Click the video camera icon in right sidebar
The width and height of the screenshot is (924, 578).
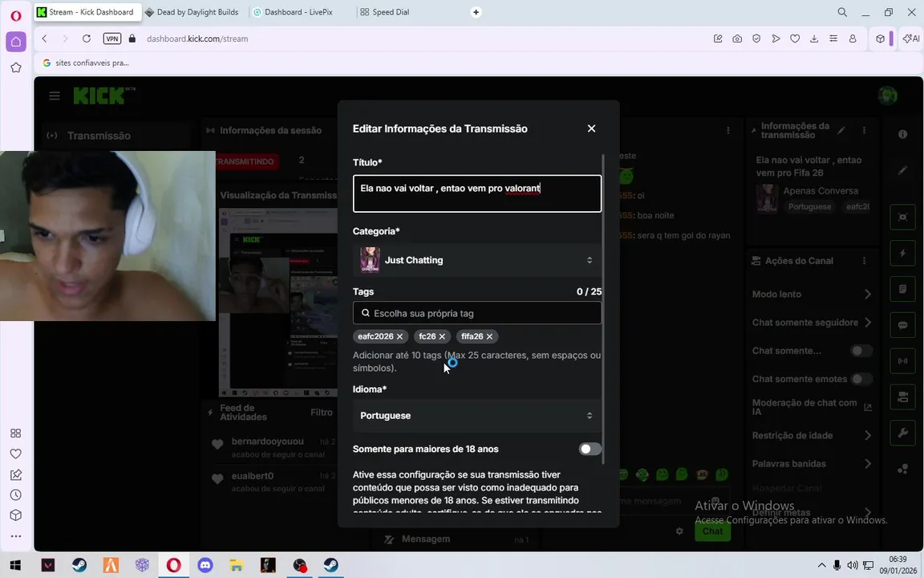[902, 397]
